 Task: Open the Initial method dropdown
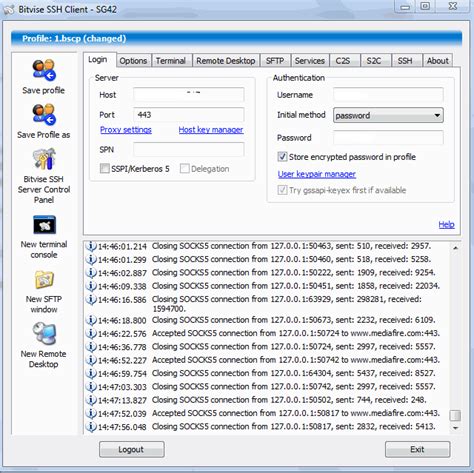[388, 115]
